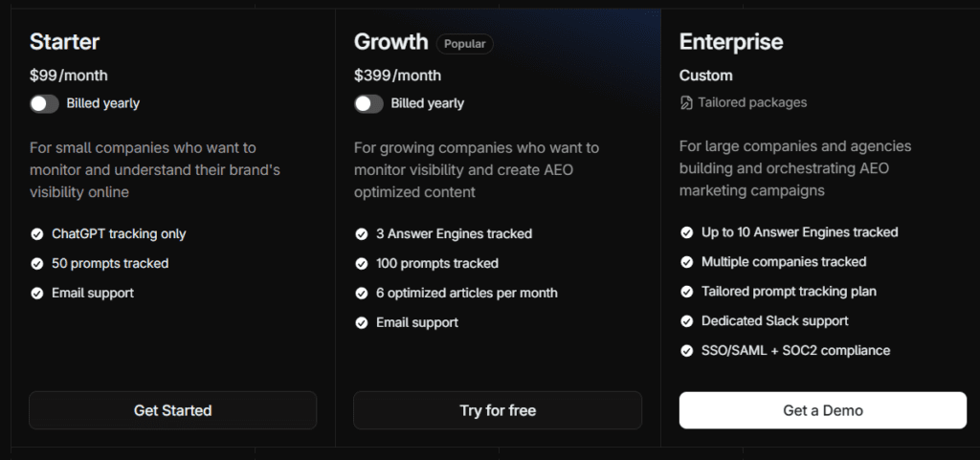Click checkmark beside Tailored prompt tracking plan
The height and width of the screenshot is (460, 980).
(x=686, y=292)
